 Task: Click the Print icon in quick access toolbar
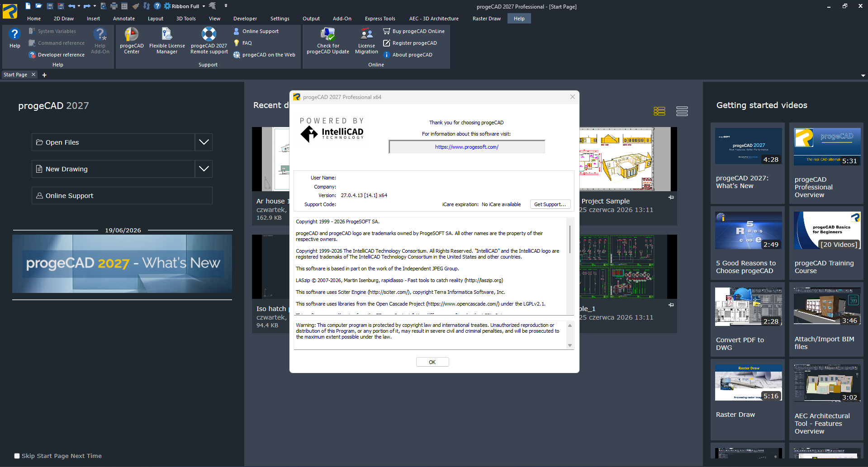pyautogui.click(x=114, y=6)
